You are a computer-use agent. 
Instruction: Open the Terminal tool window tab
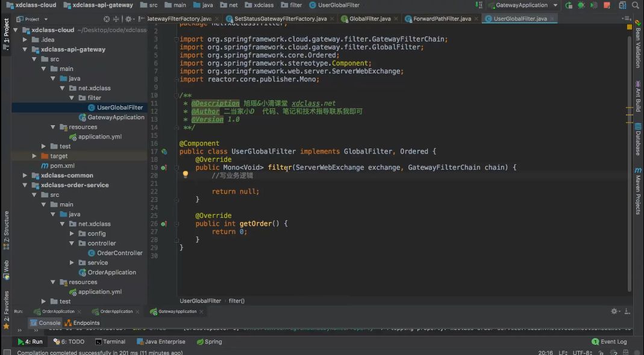tap(110, 341)
